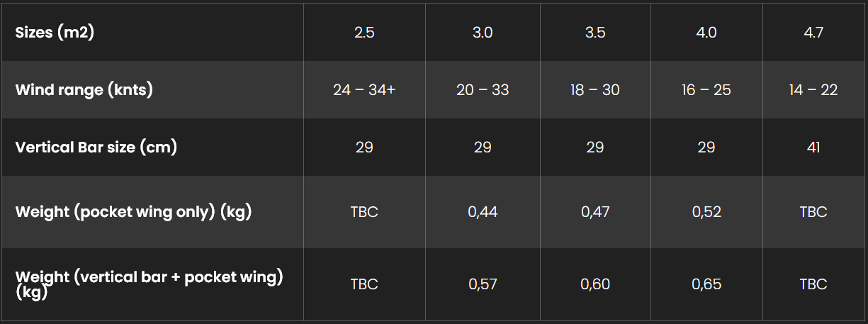Select the 16 – 25 wind range cell
Viewport: 868px width, 324px height.
coord(706,90)
